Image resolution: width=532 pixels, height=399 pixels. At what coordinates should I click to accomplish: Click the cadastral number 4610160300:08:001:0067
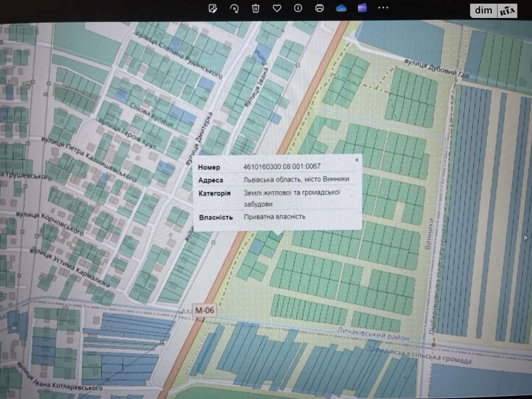282,166
